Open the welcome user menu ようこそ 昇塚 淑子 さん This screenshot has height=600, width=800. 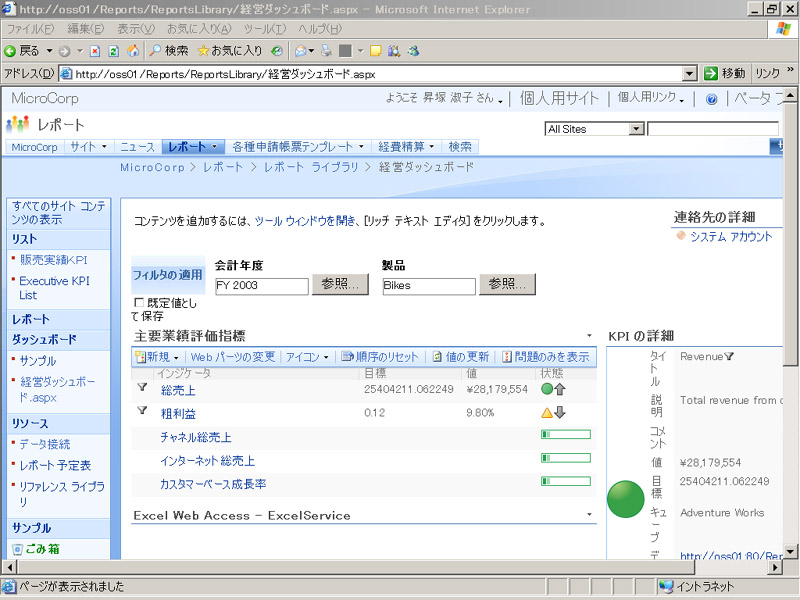(444, 97)
